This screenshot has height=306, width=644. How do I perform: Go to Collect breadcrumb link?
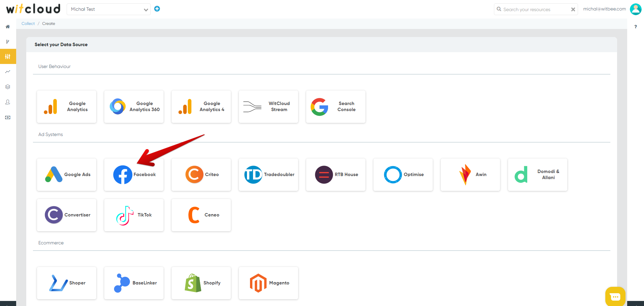point(28,24)
